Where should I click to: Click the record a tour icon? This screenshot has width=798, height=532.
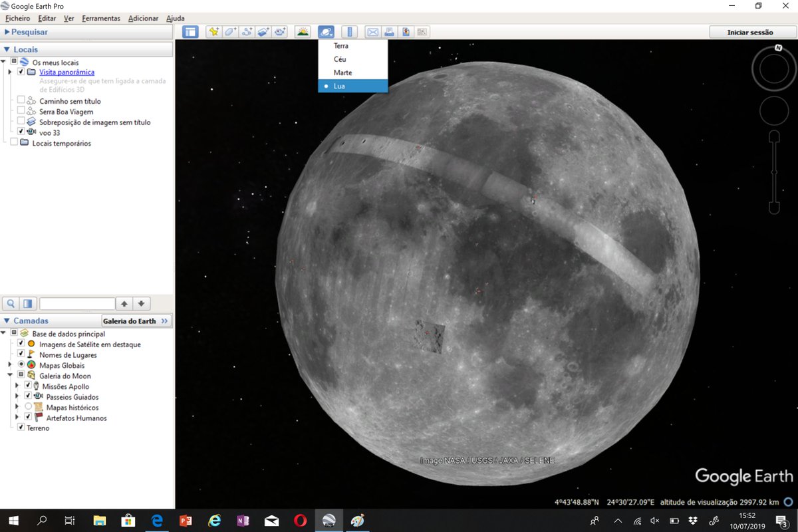coord(280,31)
